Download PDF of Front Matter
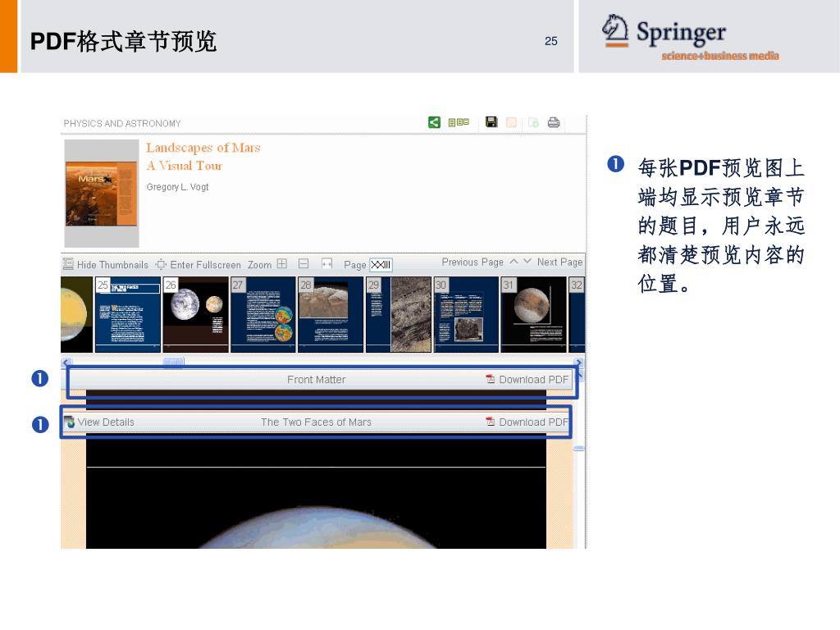The image size is (840, 630). coord(527,379)
